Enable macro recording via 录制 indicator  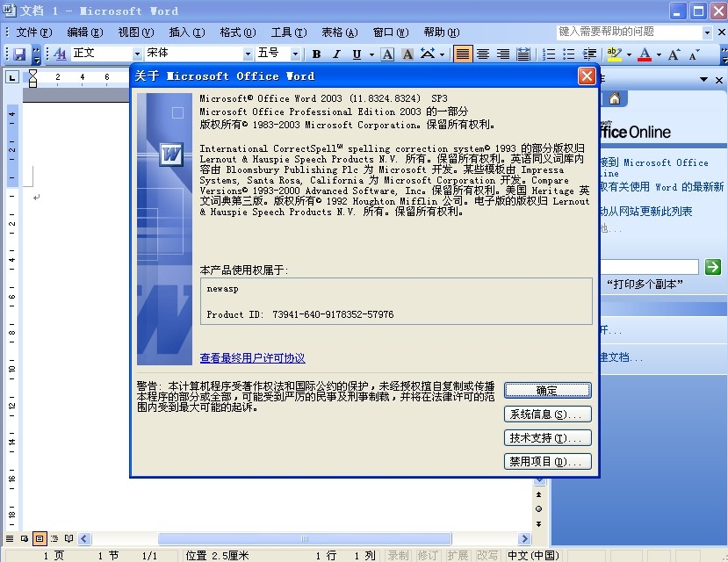tap(397, 555)
